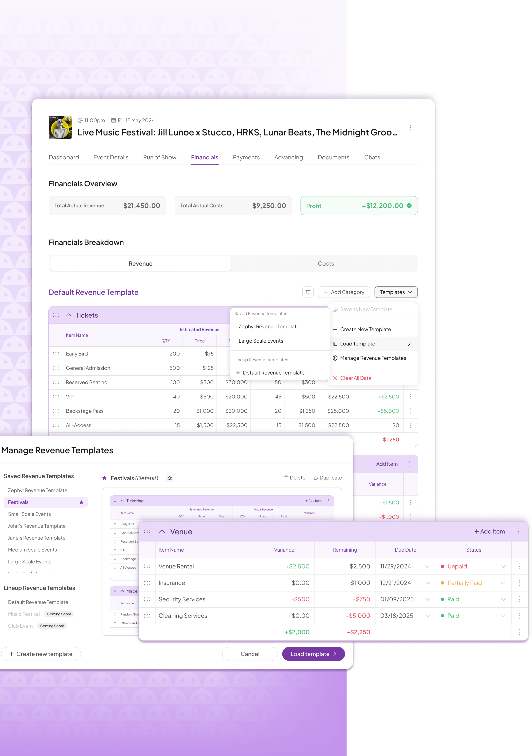
Task: Click Create new template button
Action: pos(41,654)
